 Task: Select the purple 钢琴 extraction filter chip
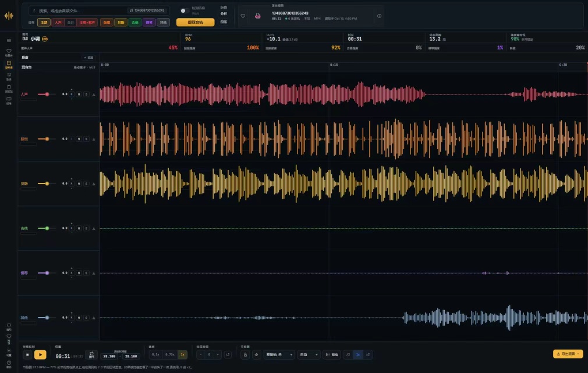149,23
